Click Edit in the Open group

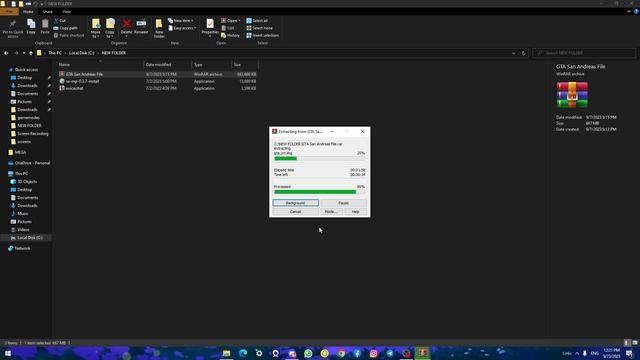point(228,28)
